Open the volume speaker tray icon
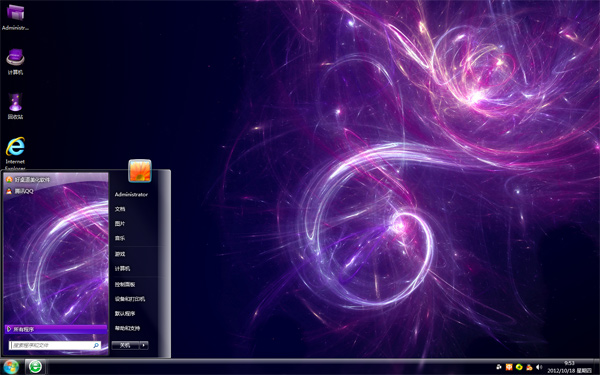600x375 pixels. (x=539, y=367)
